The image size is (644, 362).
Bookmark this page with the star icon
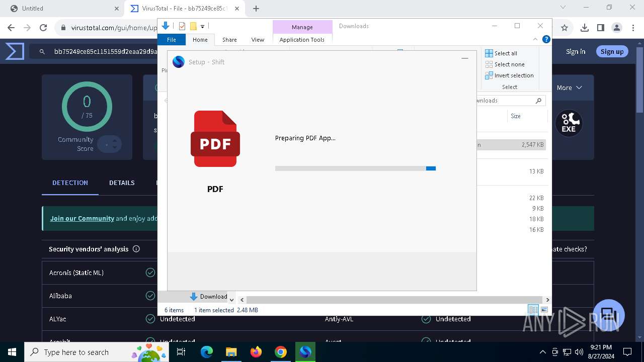tap(565, 28)
